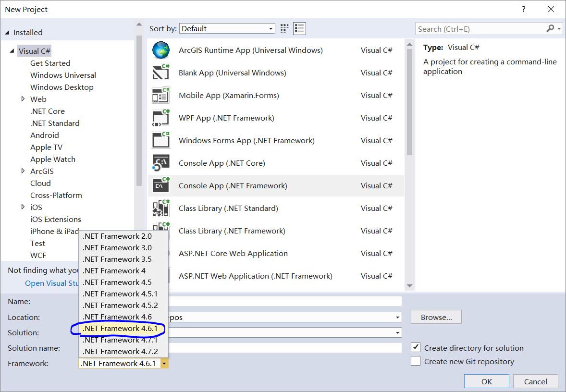Click the Solution name input field
566x392 pixels.
[x=285, y=348]
